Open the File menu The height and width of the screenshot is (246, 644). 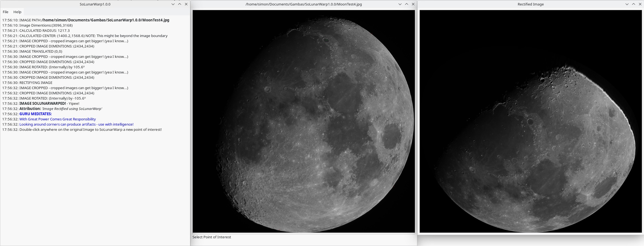coord(5,12)
